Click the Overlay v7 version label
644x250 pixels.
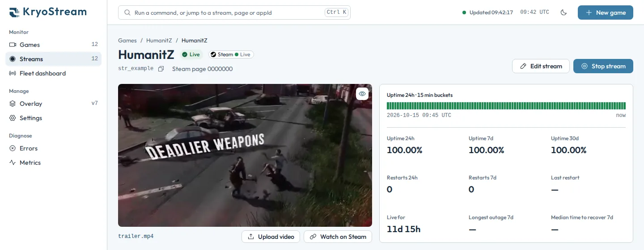[x=95, y=104]
